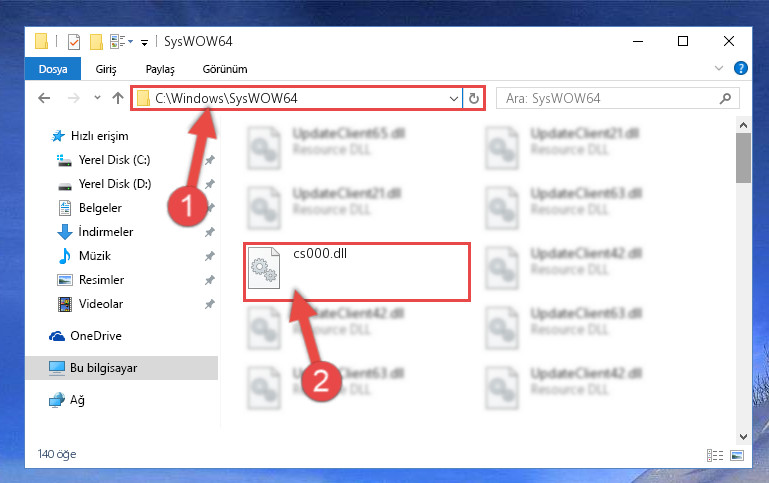
Task: Expand the address bar history dropdown
Action: [x=454, y=99]
